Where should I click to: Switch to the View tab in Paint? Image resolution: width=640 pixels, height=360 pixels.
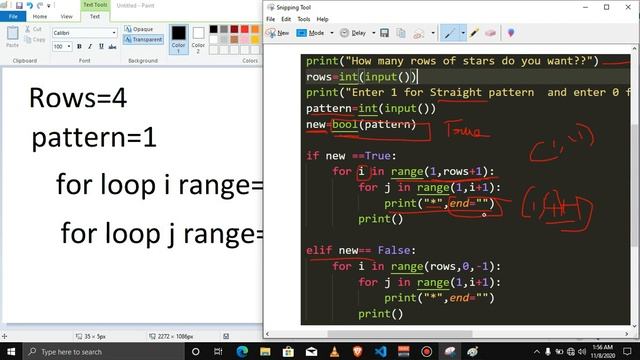(x=66, y=16)
